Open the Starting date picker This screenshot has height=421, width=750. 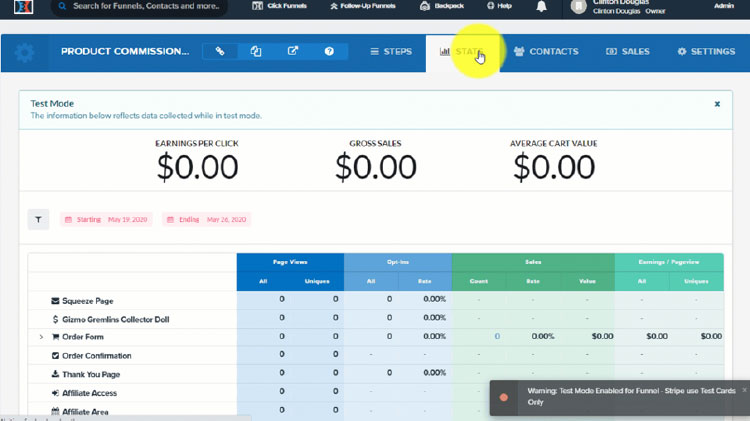[106, 220]
